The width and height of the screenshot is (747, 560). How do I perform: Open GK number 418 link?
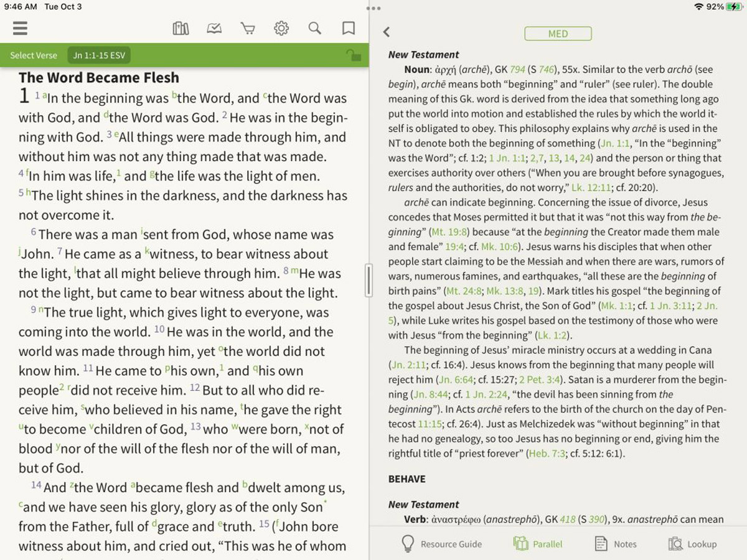(x=568, y=519)
